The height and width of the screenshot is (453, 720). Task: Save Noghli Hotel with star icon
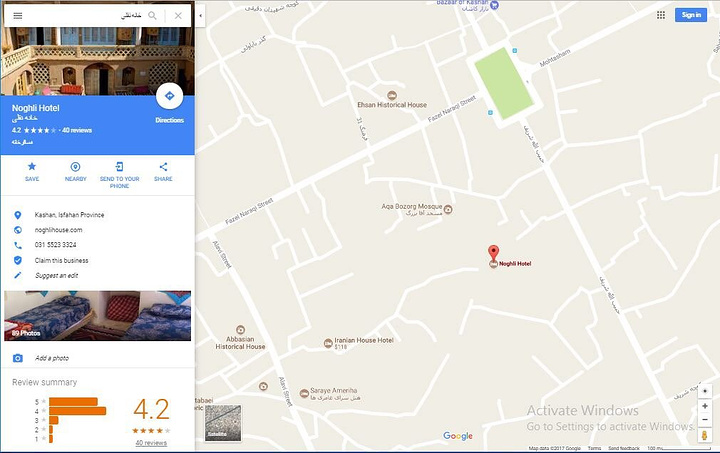[x=32, y=167]
